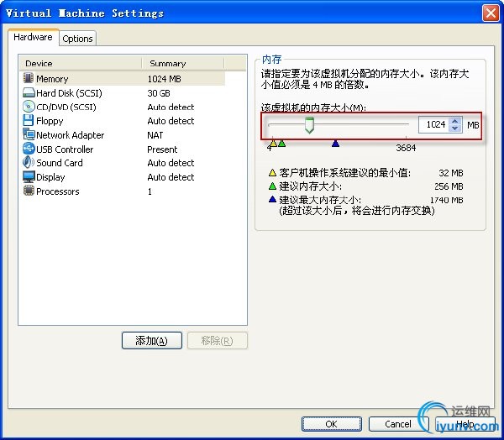Select the Hard Disk (SCSI) label
504x440 pixels.
tap(69, 93)
